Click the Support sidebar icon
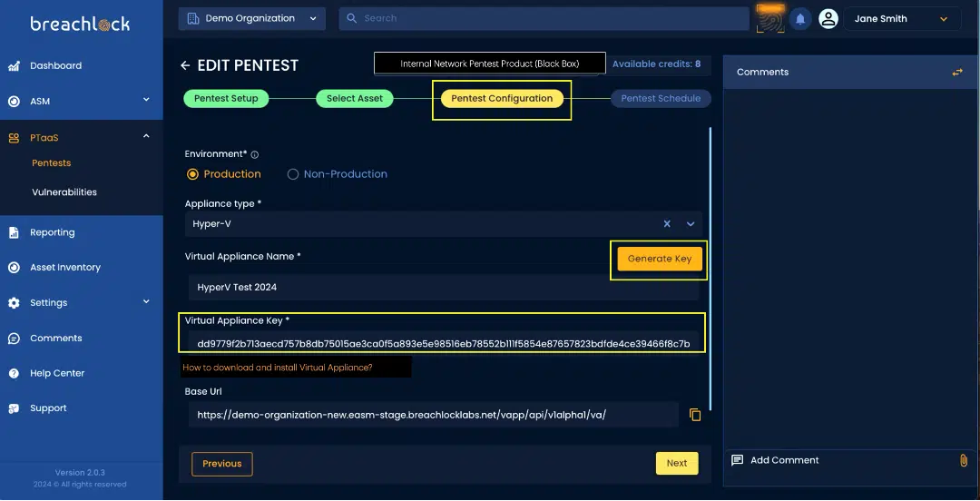 click(x=14, y=408)
